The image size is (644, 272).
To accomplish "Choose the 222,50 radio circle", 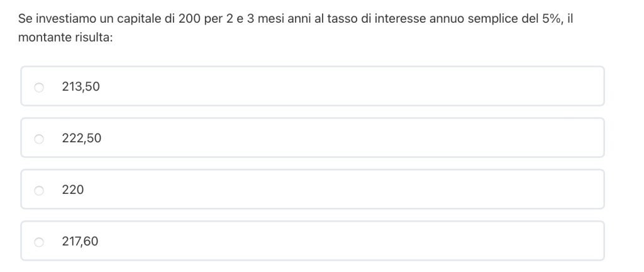I will pos(39,139).
